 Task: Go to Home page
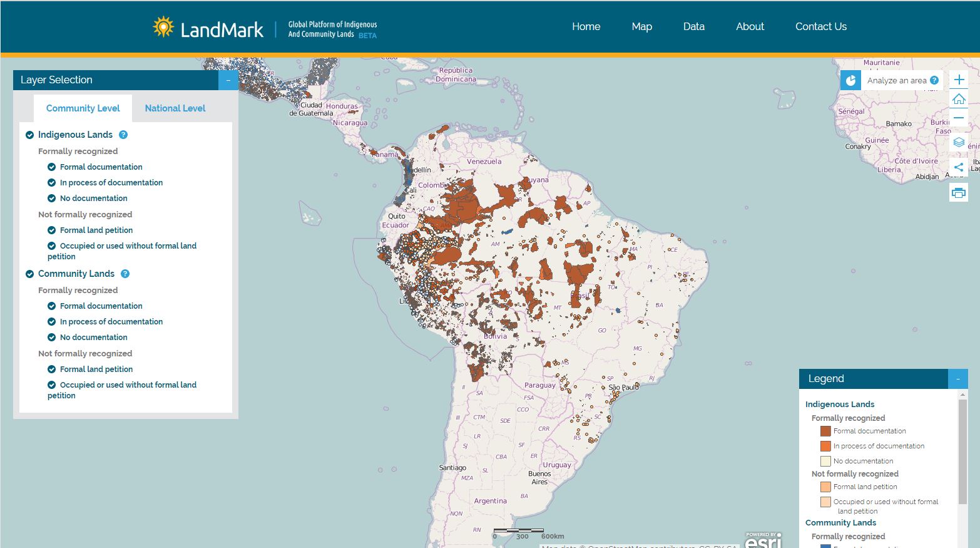click(x=586, y=26)
